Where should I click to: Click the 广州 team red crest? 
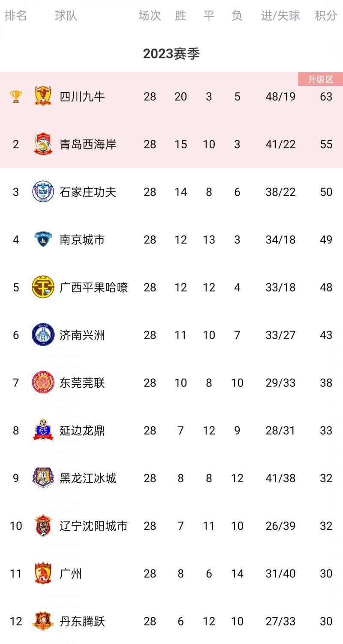[43, 574]
